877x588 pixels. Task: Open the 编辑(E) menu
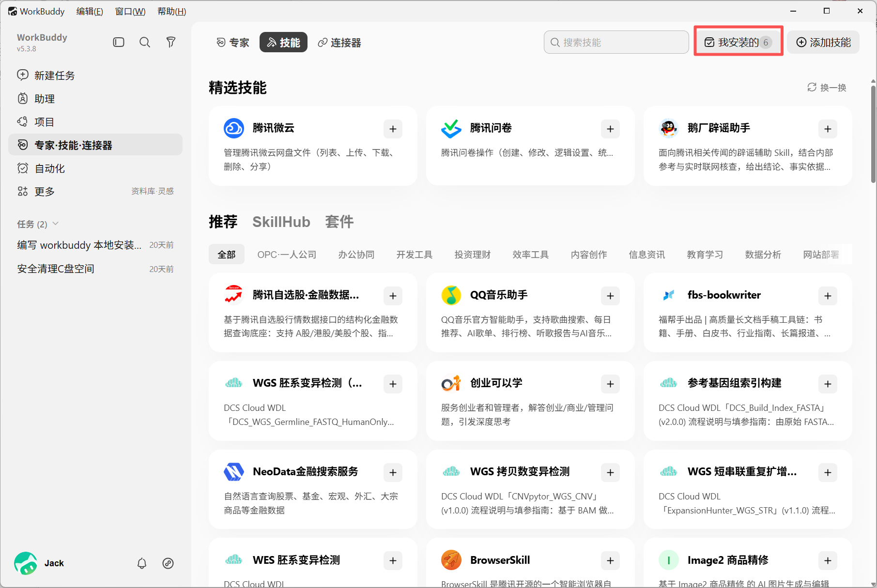pos(90,11)
